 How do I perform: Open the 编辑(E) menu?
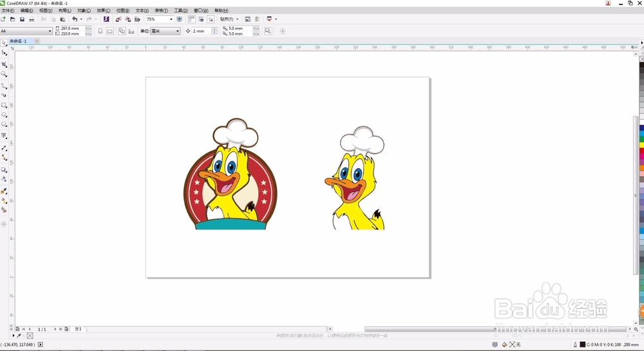(26, 11)
